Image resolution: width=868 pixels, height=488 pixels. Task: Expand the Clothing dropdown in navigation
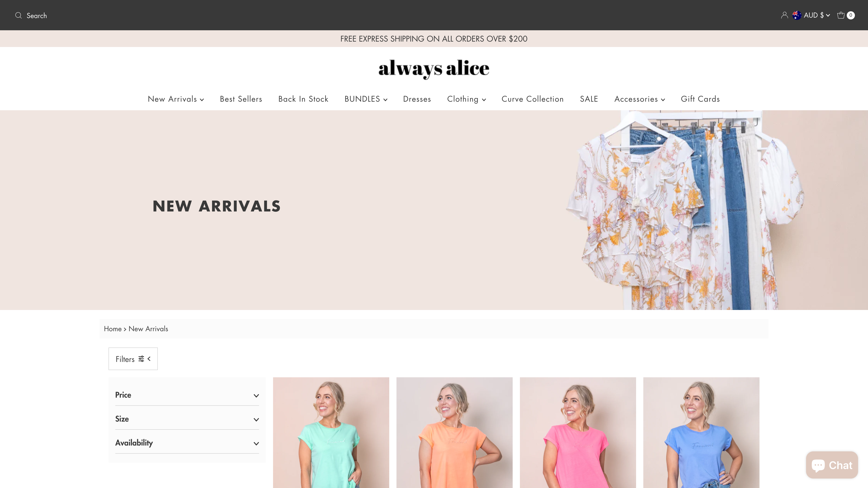click(x=466, y=99)
